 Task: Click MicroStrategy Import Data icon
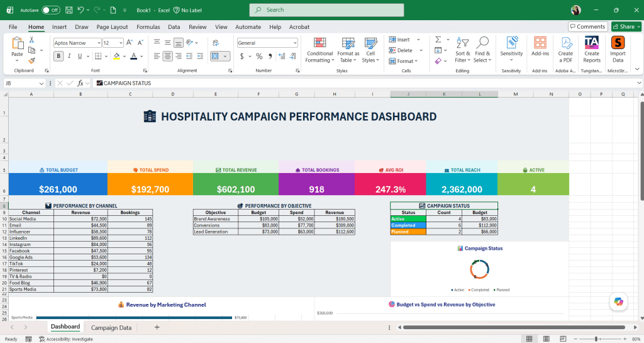pos(618,49)
